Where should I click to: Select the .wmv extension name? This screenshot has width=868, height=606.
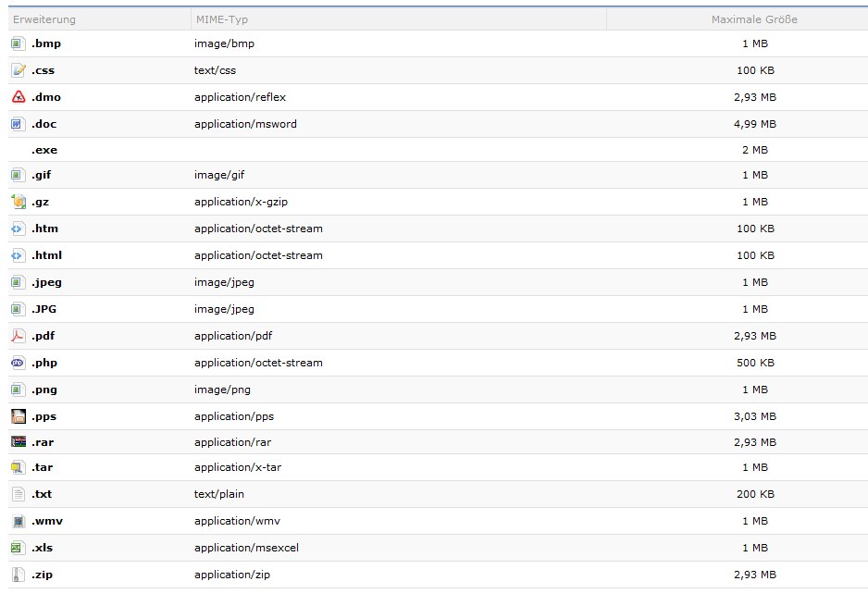coord(46,521)
